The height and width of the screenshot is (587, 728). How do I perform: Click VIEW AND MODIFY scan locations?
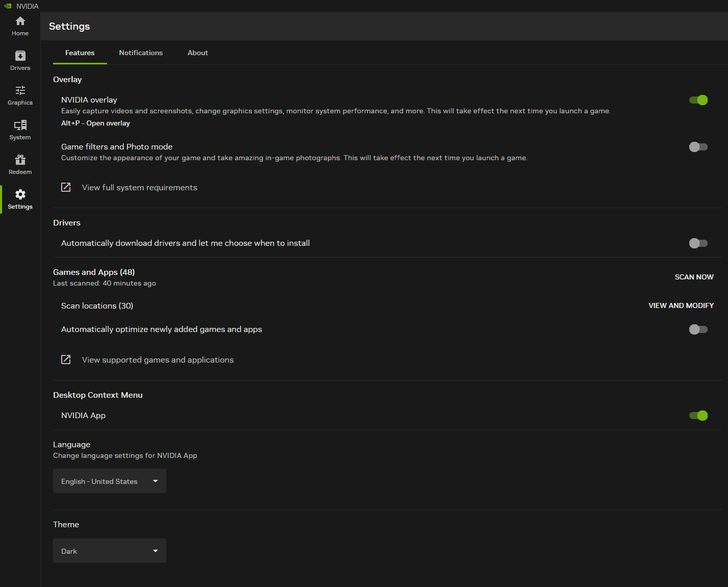pyautogui.click(x=681, y=306)
